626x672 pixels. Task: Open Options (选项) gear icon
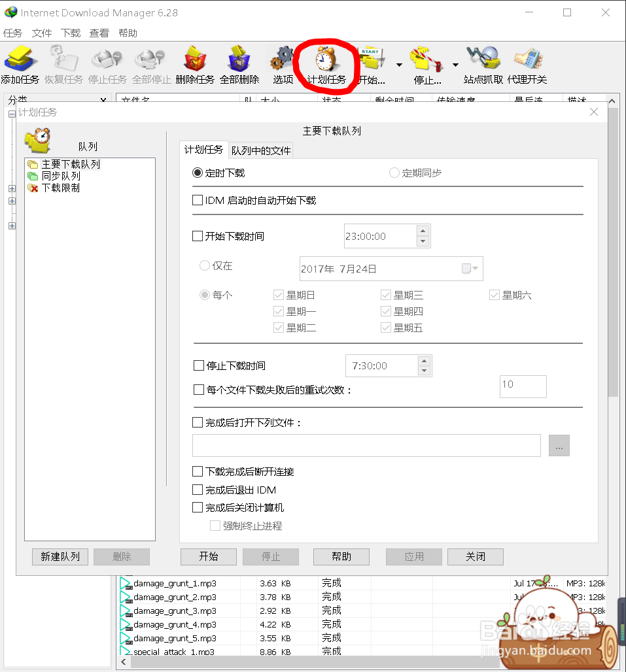283,64
